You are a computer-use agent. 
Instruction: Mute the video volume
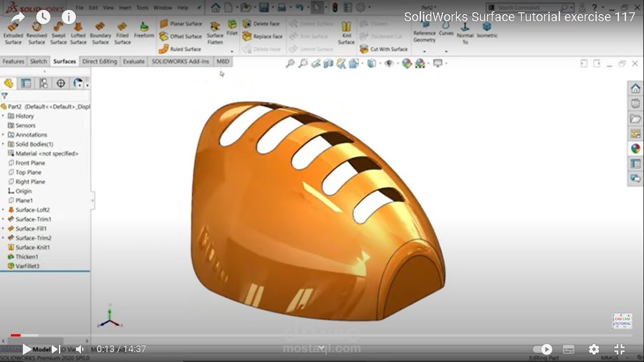point(79,349)
